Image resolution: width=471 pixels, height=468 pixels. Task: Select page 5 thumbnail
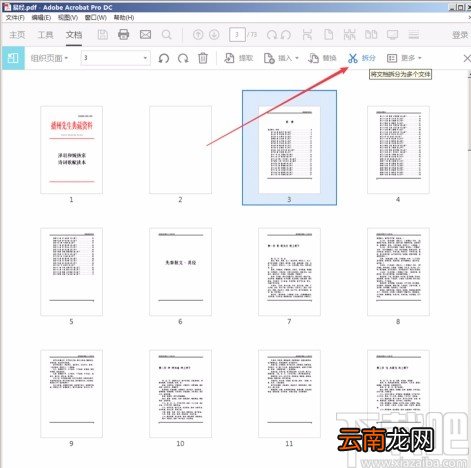[71, 272]
